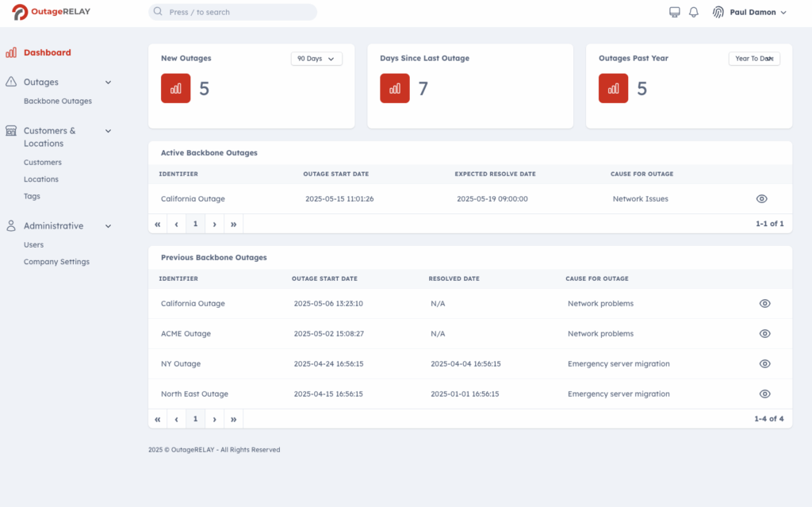View the active California Outage details

pyautogui.click(x=761, y=198)
